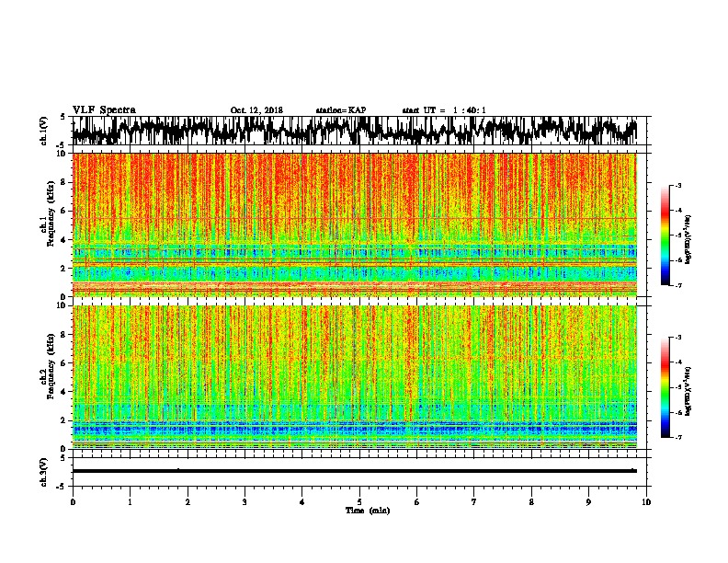The width and height of the screenshot is (728, 563).
Task: Click the "2" kHz tick on ch.1 spectrogram axis
Action: pos(64,269)
